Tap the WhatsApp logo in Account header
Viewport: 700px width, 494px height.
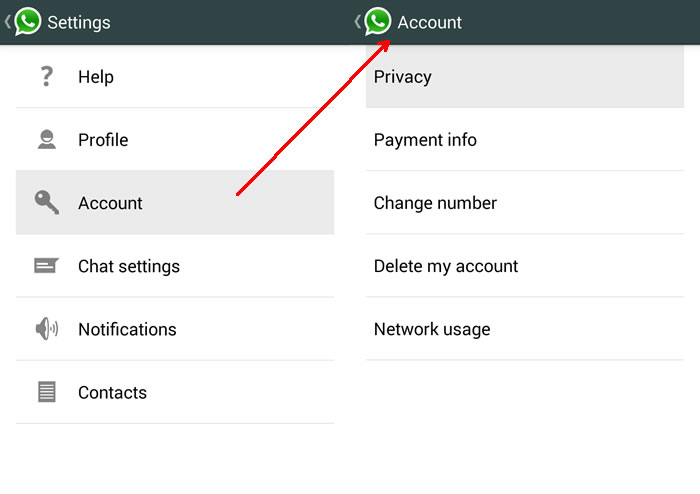378,21
